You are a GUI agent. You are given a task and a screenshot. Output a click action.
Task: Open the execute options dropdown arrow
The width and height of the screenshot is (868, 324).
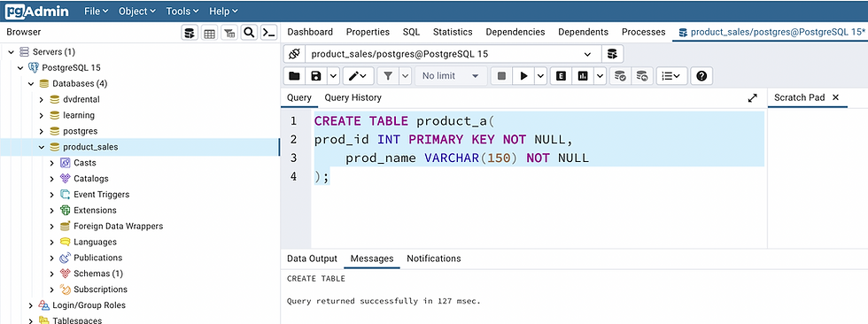pyautogui.click(x=541, y=76)
